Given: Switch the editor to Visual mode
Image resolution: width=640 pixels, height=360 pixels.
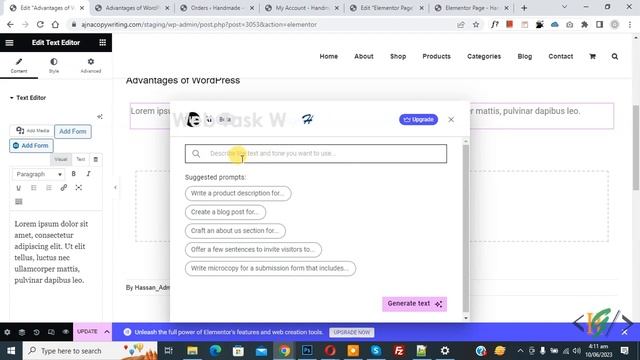Looking at the screenshot, I should pos(60,159).
